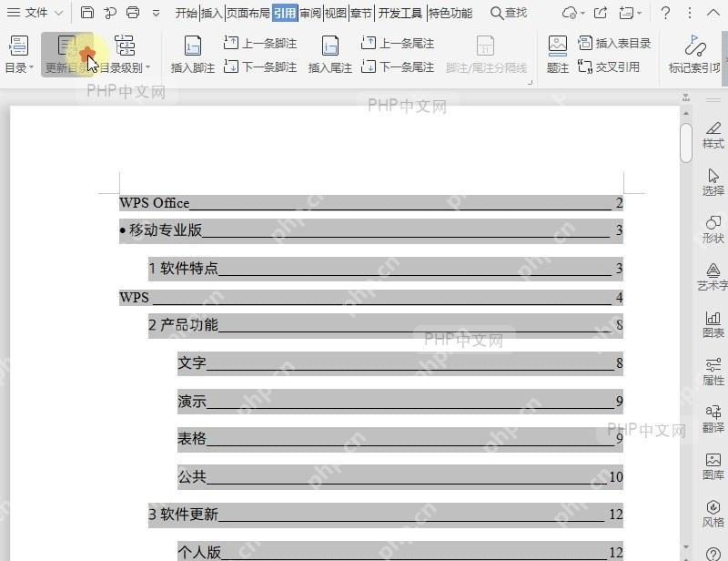Click the TOC entry '3 软件更新'
Image resolution: width=728 pixels, height=561 pixels.
click(385, 515)
